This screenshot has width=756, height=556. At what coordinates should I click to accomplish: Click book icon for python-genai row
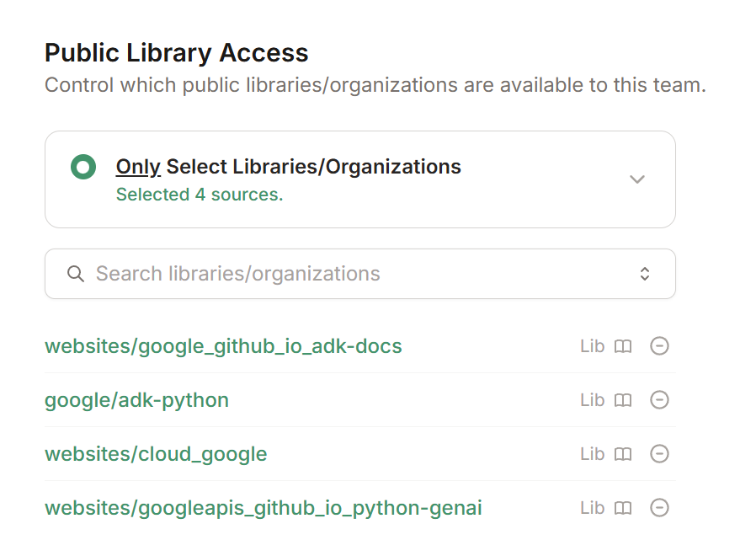(623, 508)
